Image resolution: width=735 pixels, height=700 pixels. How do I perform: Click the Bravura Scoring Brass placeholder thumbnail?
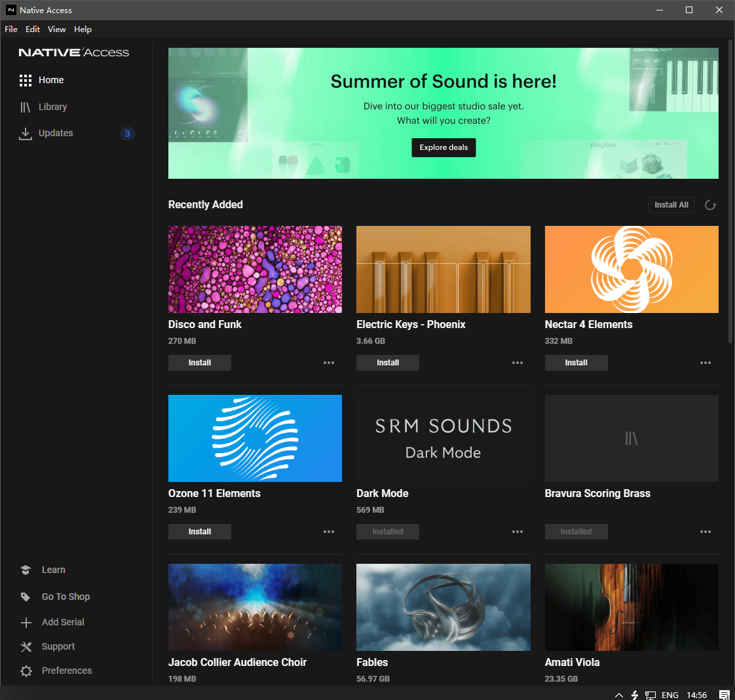click(x=631, y=439)
